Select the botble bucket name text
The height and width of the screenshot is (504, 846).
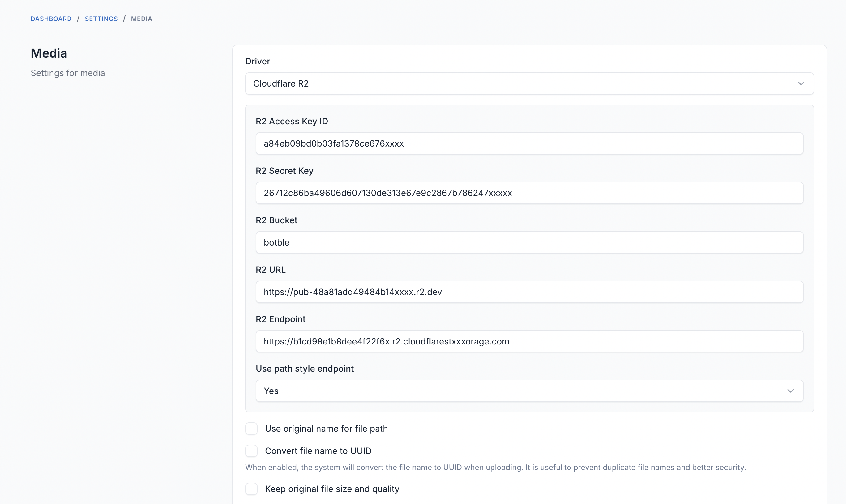tap(276, 242)
